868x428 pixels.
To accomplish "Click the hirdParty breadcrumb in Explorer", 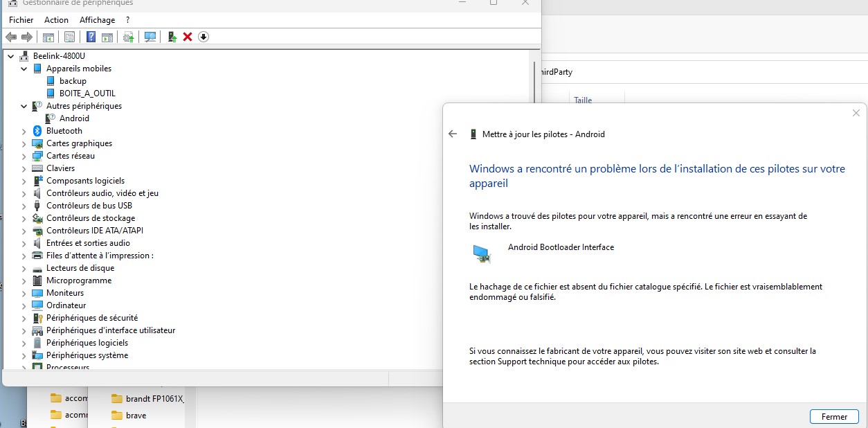I will [558, 72].
